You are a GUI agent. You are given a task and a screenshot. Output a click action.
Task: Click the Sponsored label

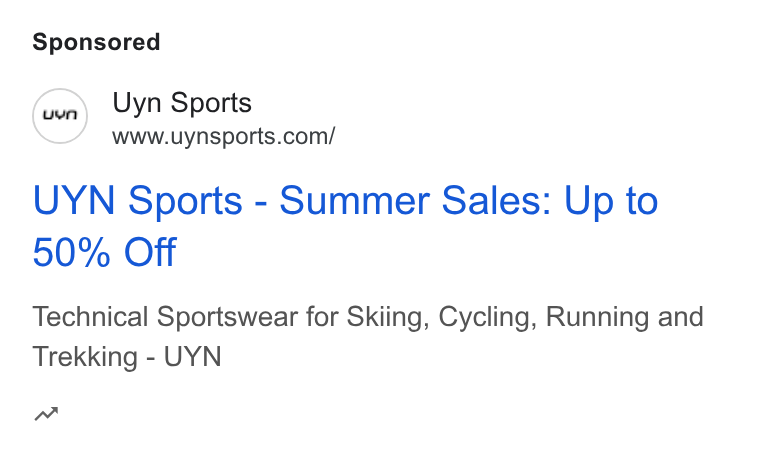[96, 42]
